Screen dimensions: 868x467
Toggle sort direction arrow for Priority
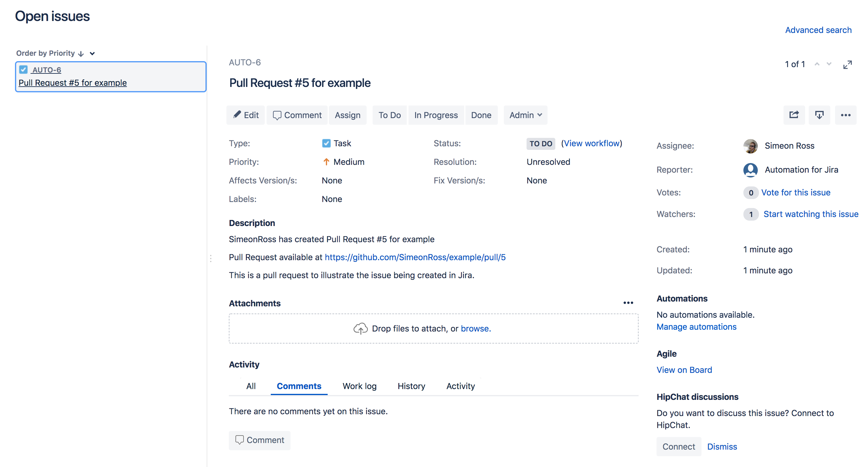(x=81, y=54)
